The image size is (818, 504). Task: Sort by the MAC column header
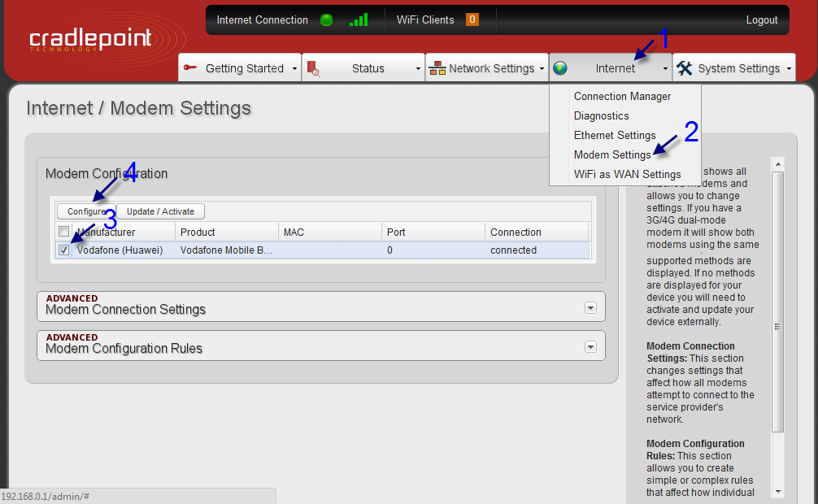330,232
